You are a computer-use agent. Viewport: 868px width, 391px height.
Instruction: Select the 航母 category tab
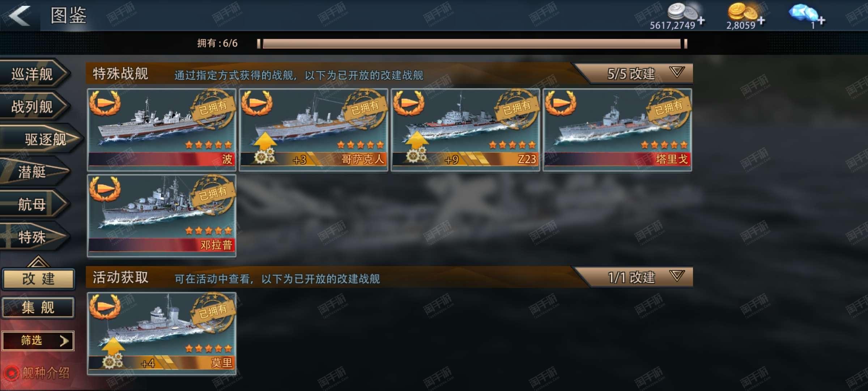click(33, 205)
